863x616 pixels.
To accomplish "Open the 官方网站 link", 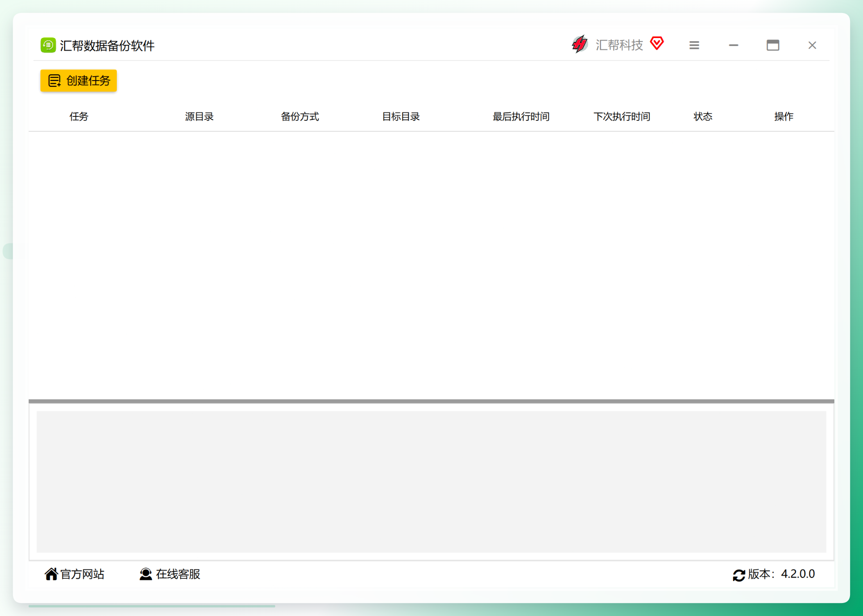I will (82, 574).
